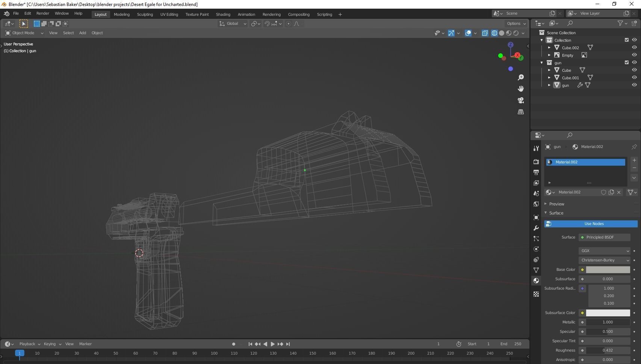Image resolution: width=641 pixels, height=364 pixels.
Task: Open the Shading workspace tab
Action: [x=223, y=14]
